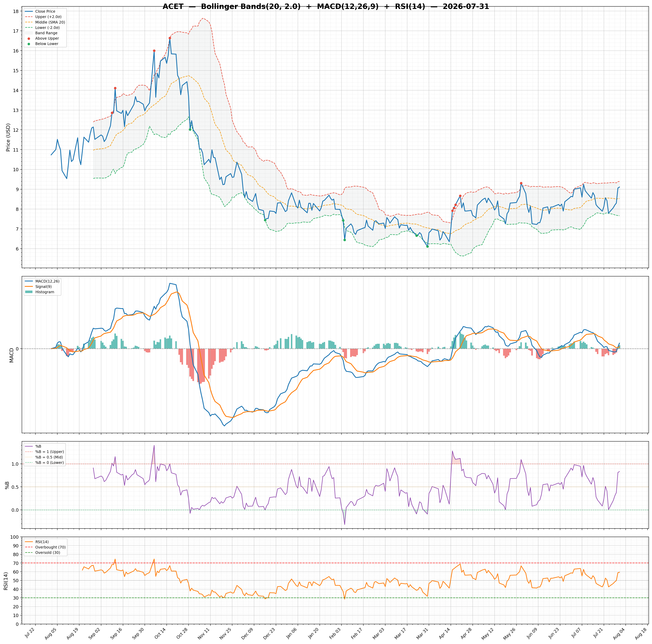The height and width of the screenshot is (644, 652).
Task: Click the "100" tick on the RSI axis
Action: (x=14, y=537)
